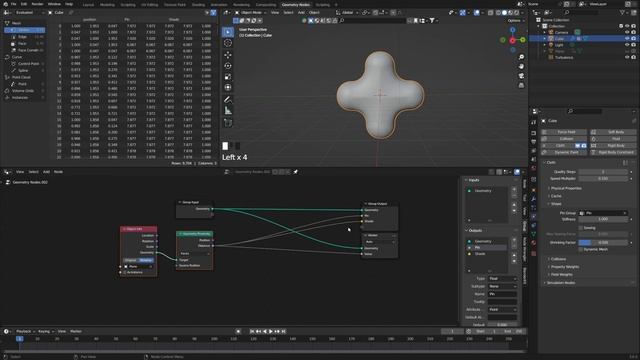Select the Measure tool in viewport toolbar
This screenshot has width=640, height=360.
tap(228, 110)
